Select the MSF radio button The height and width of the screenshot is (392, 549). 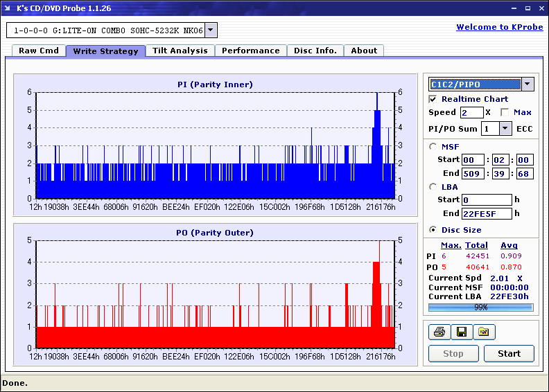pyautogui.click(x=433, y=146)
